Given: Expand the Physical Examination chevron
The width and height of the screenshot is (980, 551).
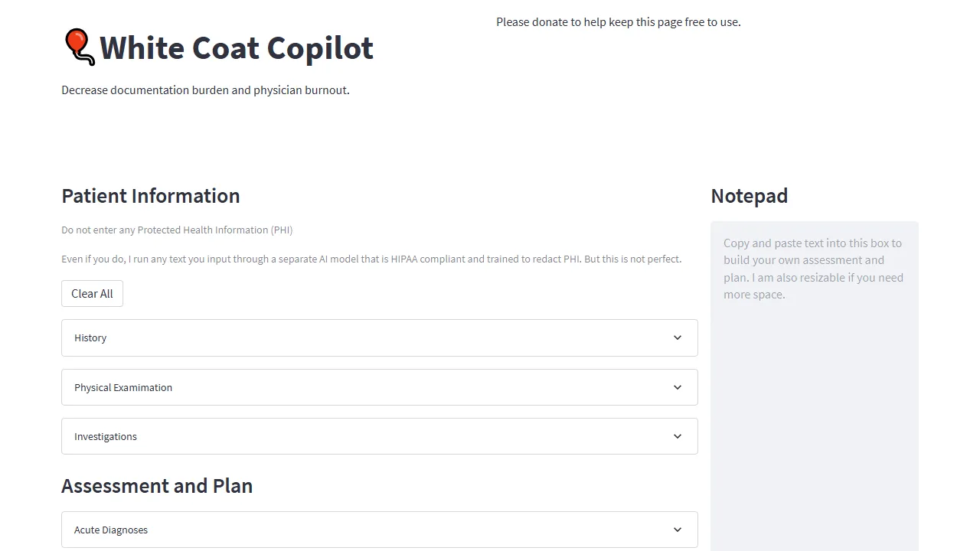Looking at the screenshot, I should pos(677,387).
